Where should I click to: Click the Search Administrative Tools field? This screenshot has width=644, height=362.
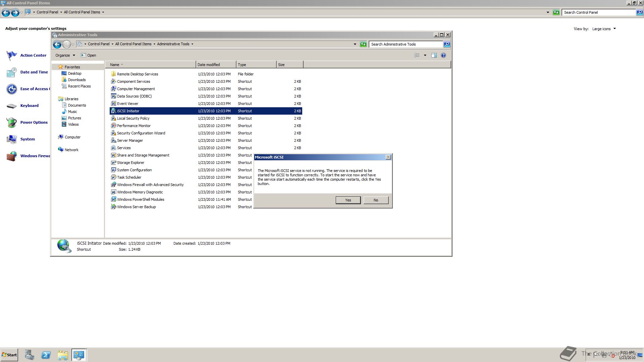(x=406, y=44)
